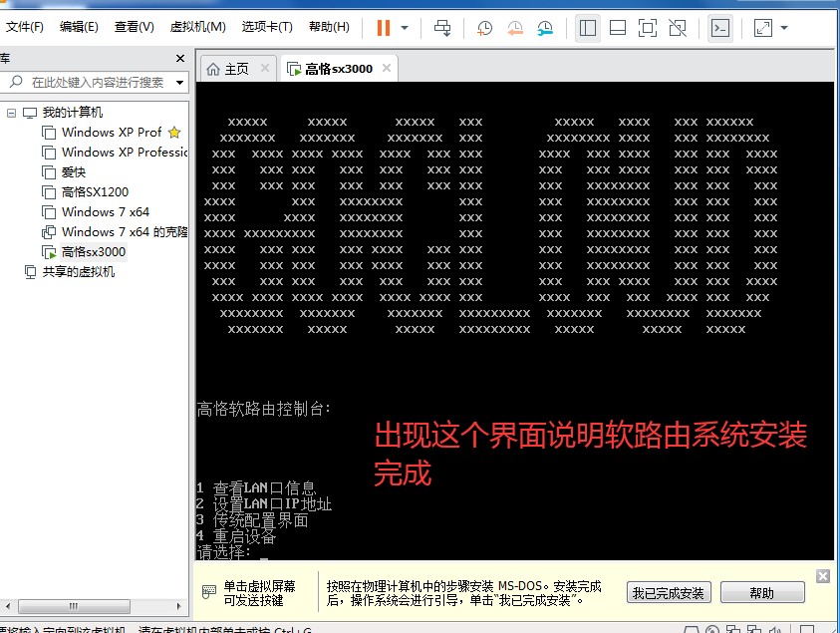Select the Windows 7 x64 的克隆 entry

(125, 232)
